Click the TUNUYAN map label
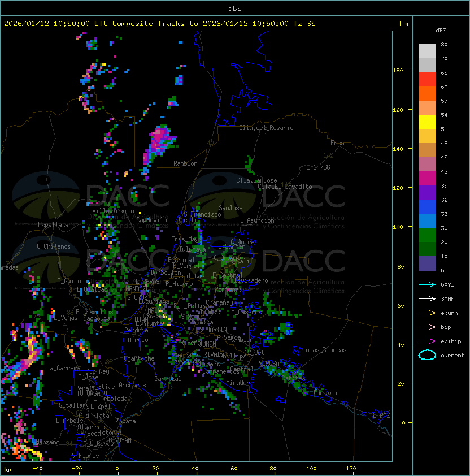The width and height of the screenshot is (470, 476). [x=120, y=440]
